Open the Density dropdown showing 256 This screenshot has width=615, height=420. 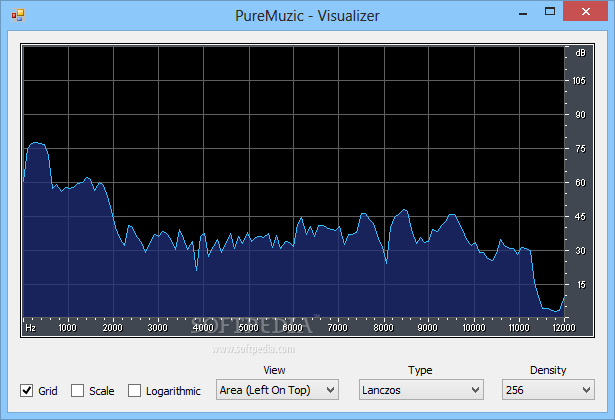(x=548, y=390)
